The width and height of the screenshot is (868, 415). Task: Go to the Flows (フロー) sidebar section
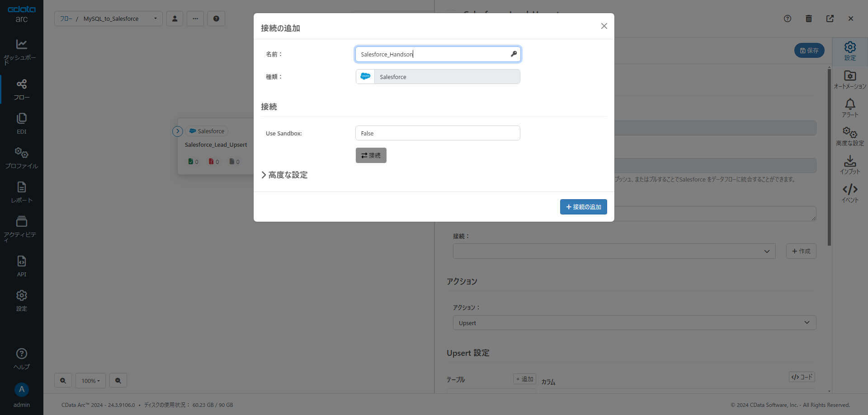pos(21,89)
